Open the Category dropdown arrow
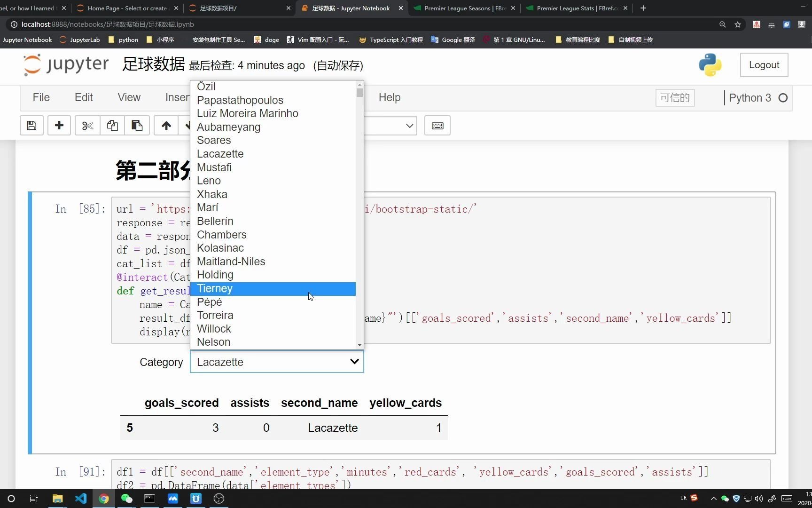This screenshot has height=508, width=812. (354, 362)
